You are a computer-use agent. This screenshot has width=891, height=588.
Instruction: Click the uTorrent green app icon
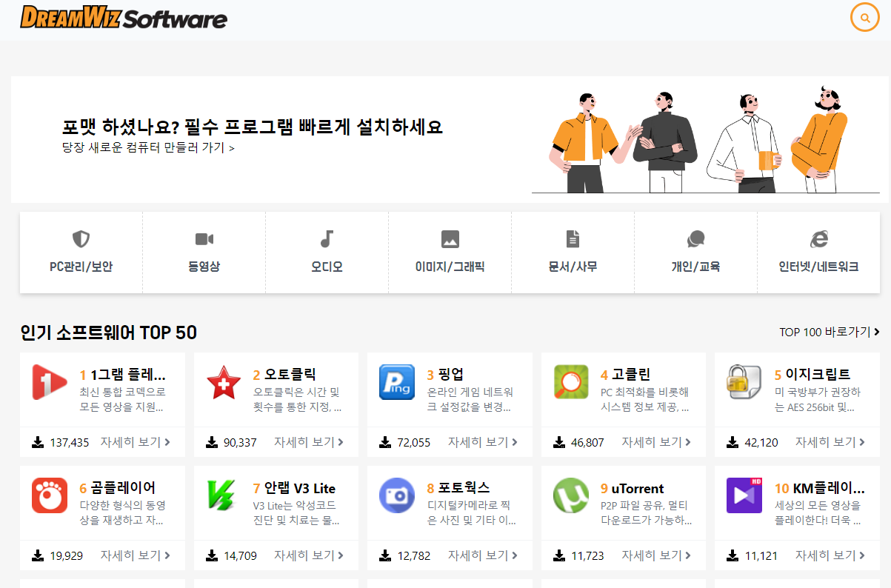[571, 495]
